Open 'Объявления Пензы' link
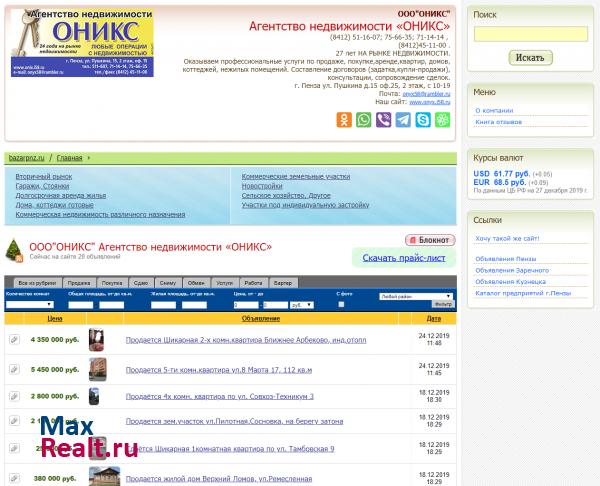 pos(505,259)
